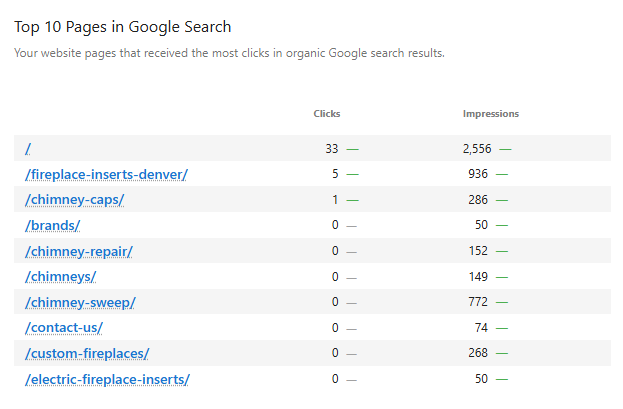Screen dimensions: 623x409
Task: Click the green trend dash beside 5 clicks
Action: point(352,174)
